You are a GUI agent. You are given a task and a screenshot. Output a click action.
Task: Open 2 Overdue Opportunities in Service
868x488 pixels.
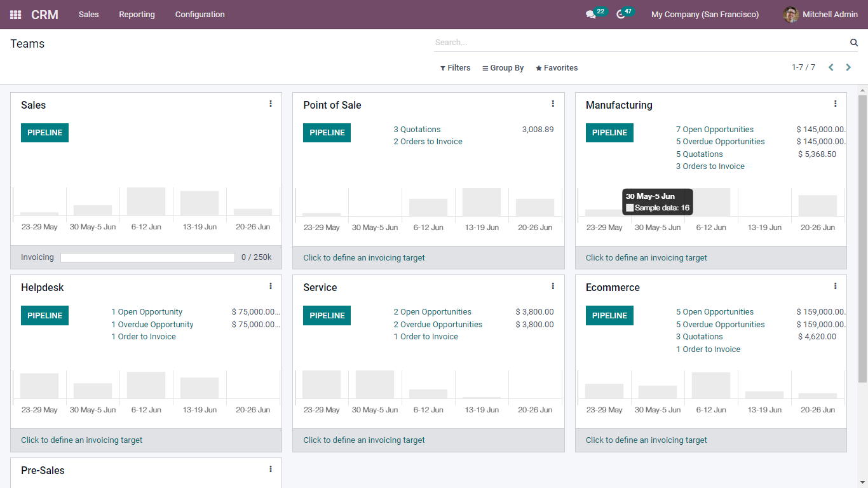438,325
